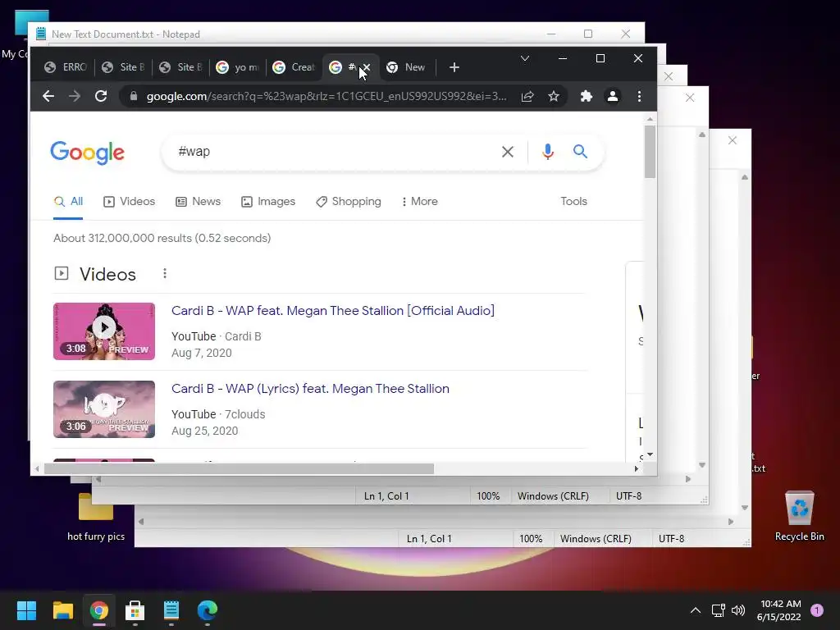Image resolution: width=840 pixels, height=630 pixels.
Task: Click the scroll-right arrow in Chrome page
Action: click(x=636, y=468)
